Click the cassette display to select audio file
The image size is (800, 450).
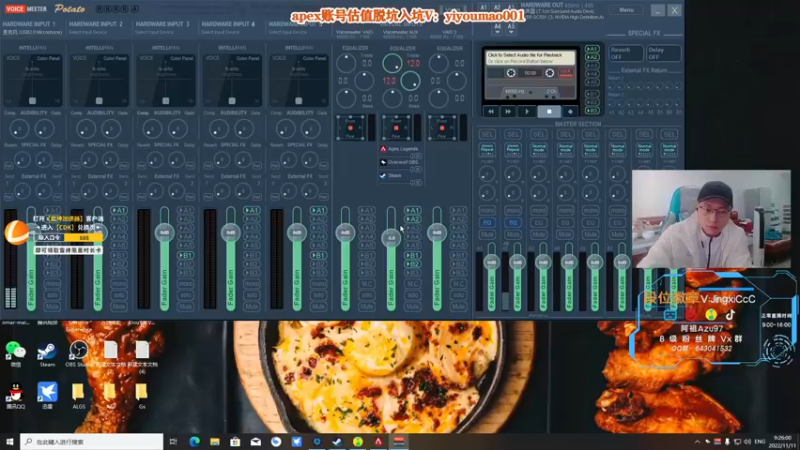[x=531, y=58]
